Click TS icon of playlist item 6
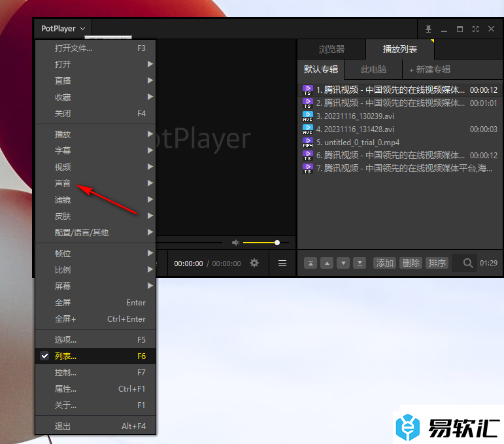 click(308, 156)
